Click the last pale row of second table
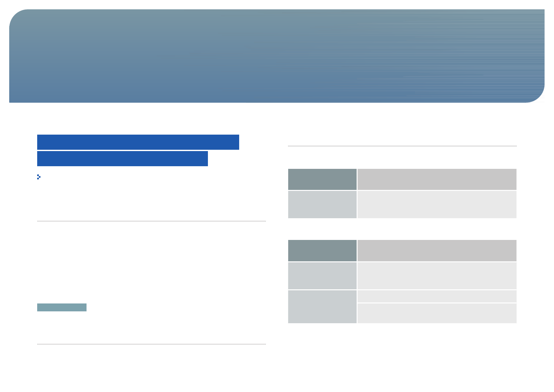This screenshot has width=554, height=392. tap(437, 313)
